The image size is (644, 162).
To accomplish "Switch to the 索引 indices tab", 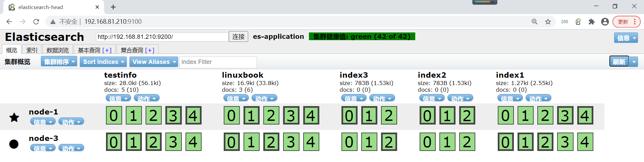I will click(x=32, y=50).
